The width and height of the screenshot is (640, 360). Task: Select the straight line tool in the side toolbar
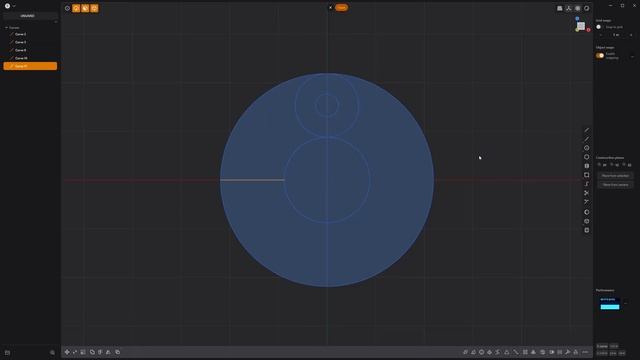(587, 139)
